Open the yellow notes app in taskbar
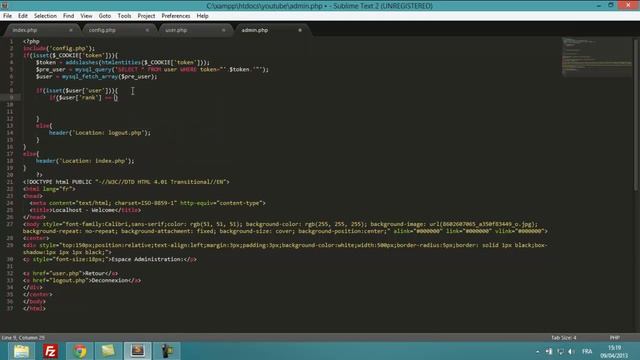Viewport: 640px width, 360px height. (108, 351)
